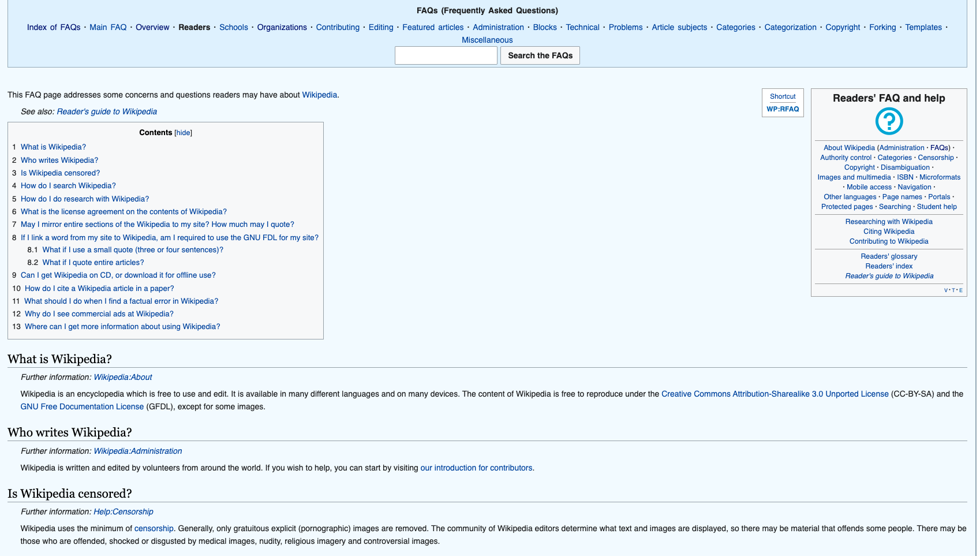
Task: Open ISBN sidebar link
Action: [x=905, y=177]
